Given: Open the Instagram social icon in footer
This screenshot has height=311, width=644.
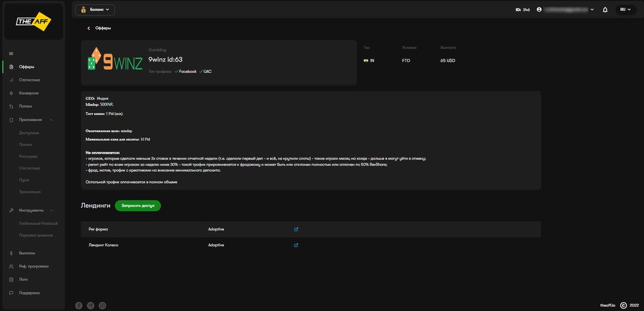Looking at the screenshot, I should click(x=103, y=305).
